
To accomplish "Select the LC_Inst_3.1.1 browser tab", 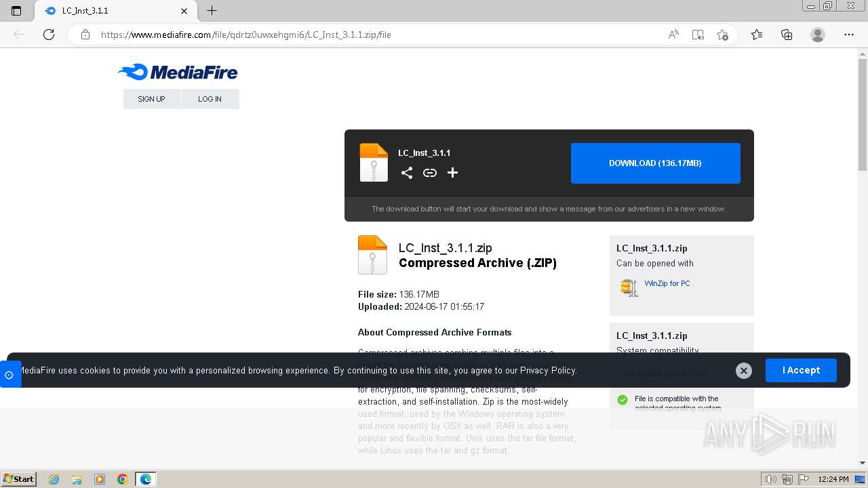I will tap(114, 11).
